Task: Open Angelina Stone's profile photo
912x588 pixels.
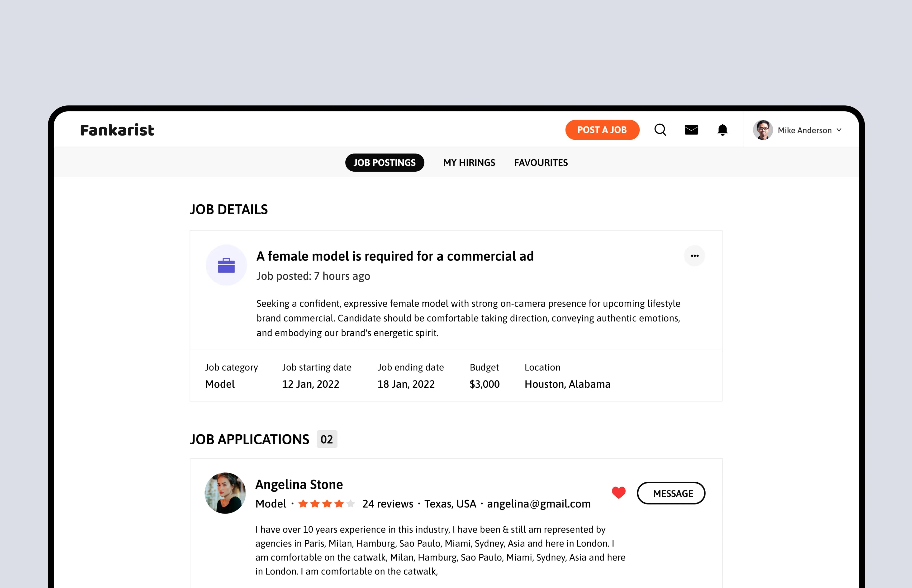Action: coord(225,493)
